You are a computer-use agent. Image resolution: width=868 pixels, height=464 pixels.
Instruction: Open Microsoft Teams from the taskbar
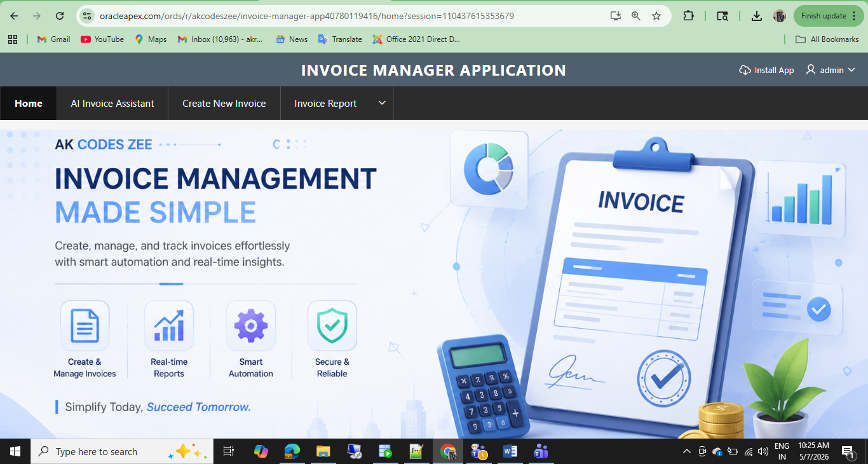point(541,451)
